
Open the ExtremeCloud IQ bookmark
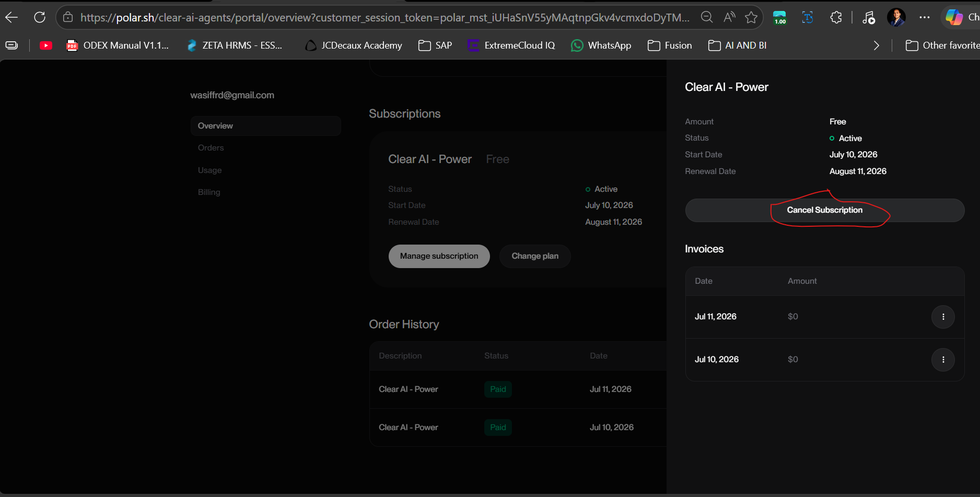511,45
